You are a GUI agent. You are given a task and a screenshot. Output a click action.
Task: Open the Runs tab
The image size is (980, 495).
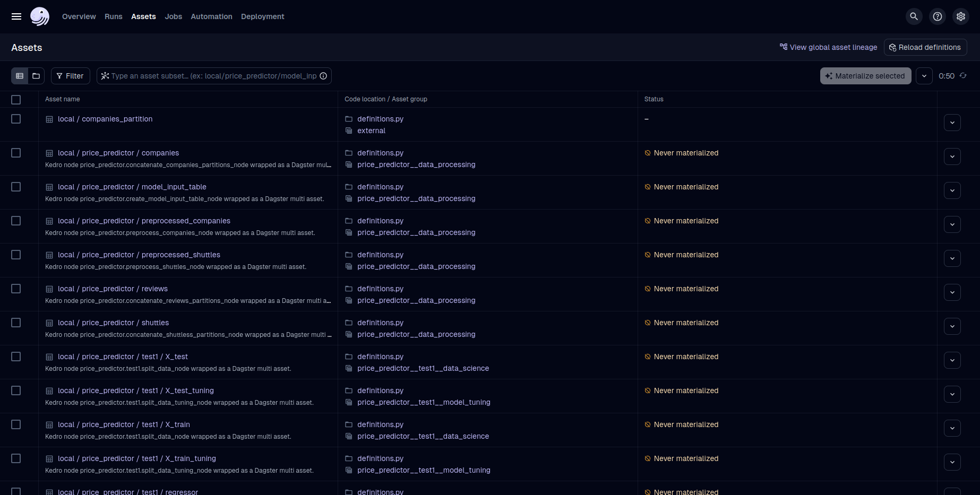[114, 16]
